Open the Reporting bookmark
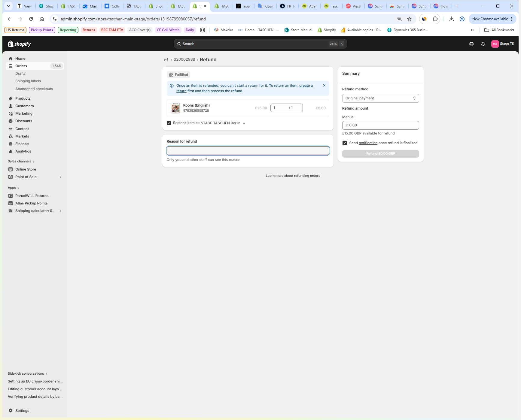 click(68, 30)
